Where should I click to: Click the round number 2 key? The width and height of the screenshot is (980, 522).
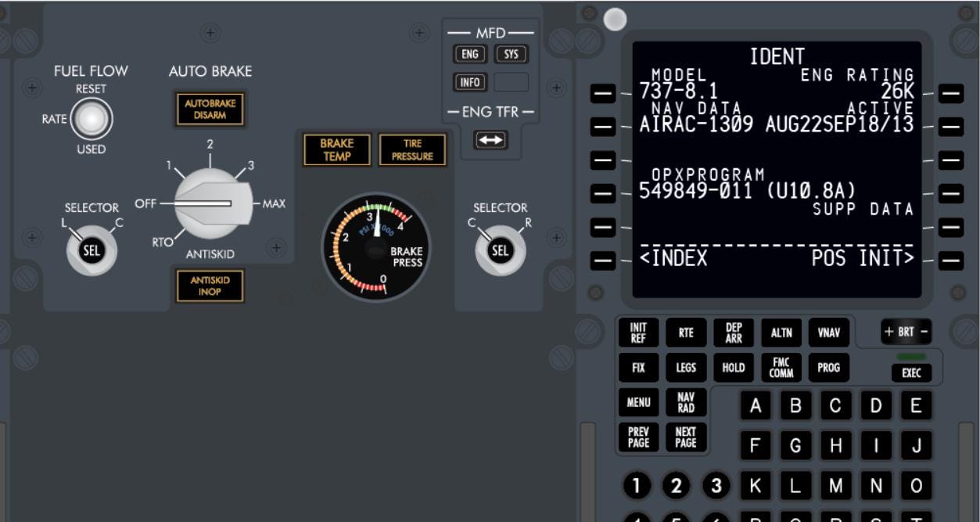(677, 486)
